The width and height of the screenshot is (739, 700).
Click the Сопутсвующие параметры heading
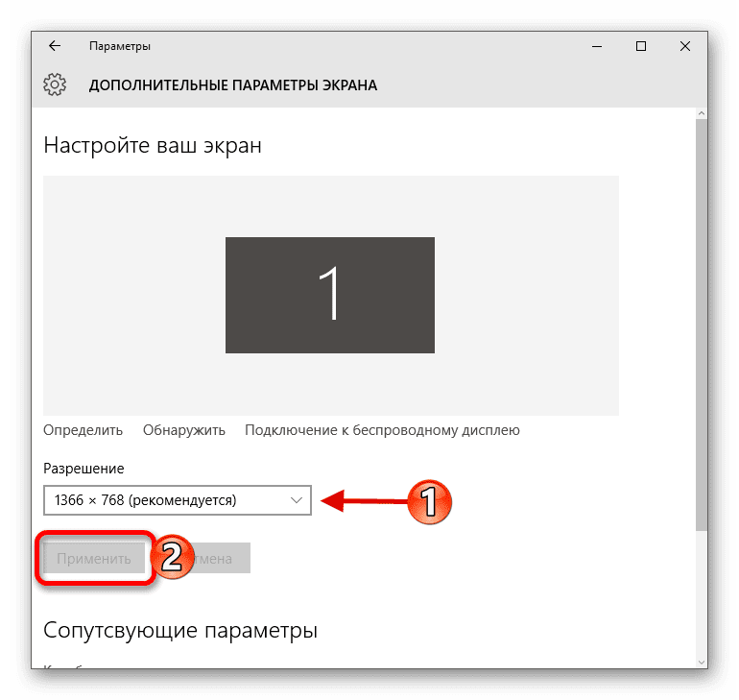(180, 631)
